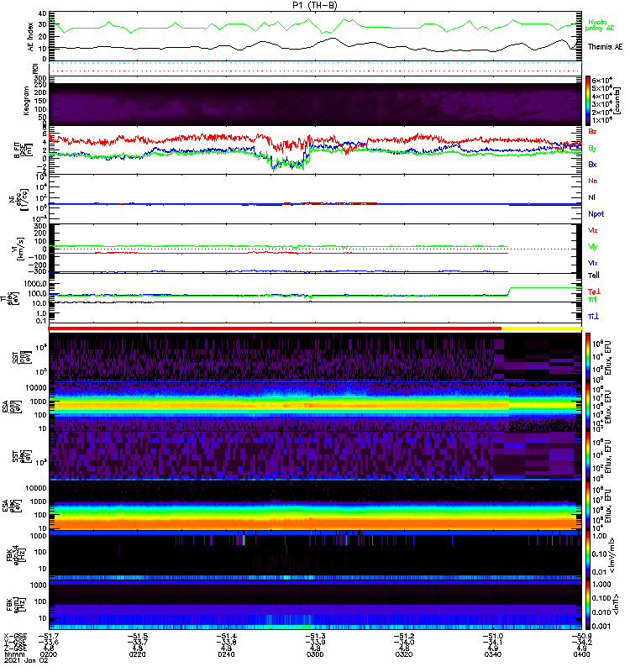
Task: Click the '6×10⁴' label on the Keogram color bar
Action: pos(601,80)
